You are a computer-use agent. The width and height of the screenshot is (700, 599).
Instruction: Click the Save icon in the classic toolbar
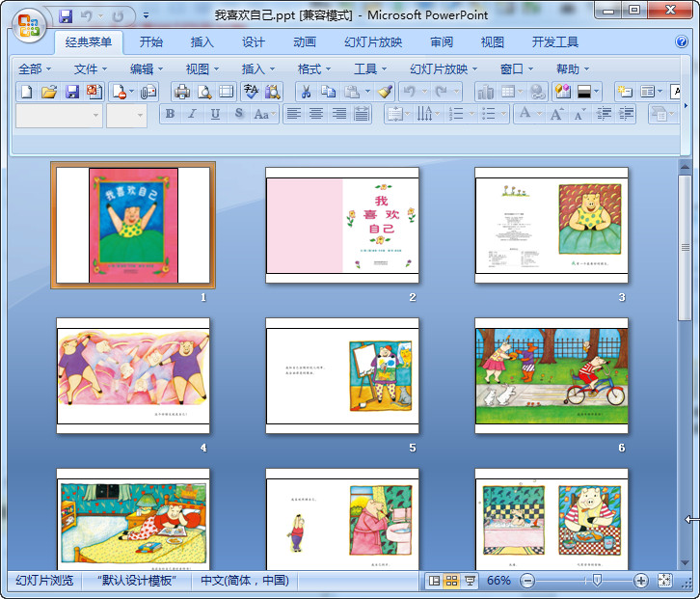point(72,92)
